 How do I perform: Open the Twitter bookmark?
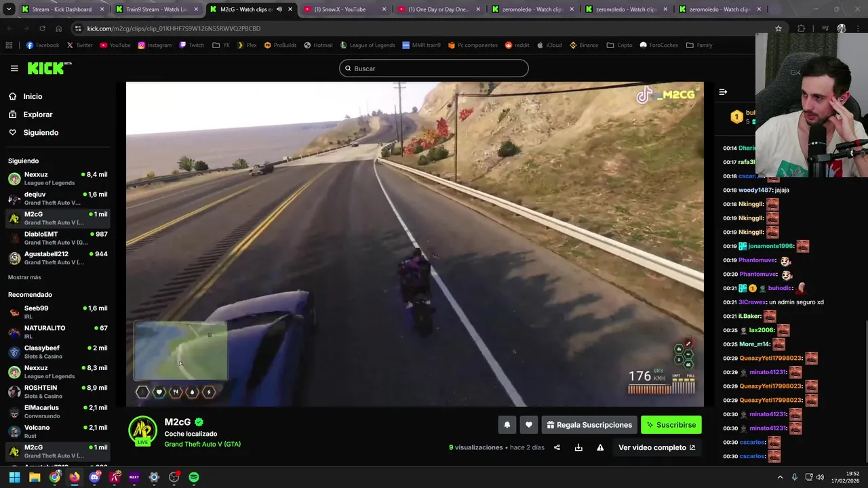tap(79, 45)
